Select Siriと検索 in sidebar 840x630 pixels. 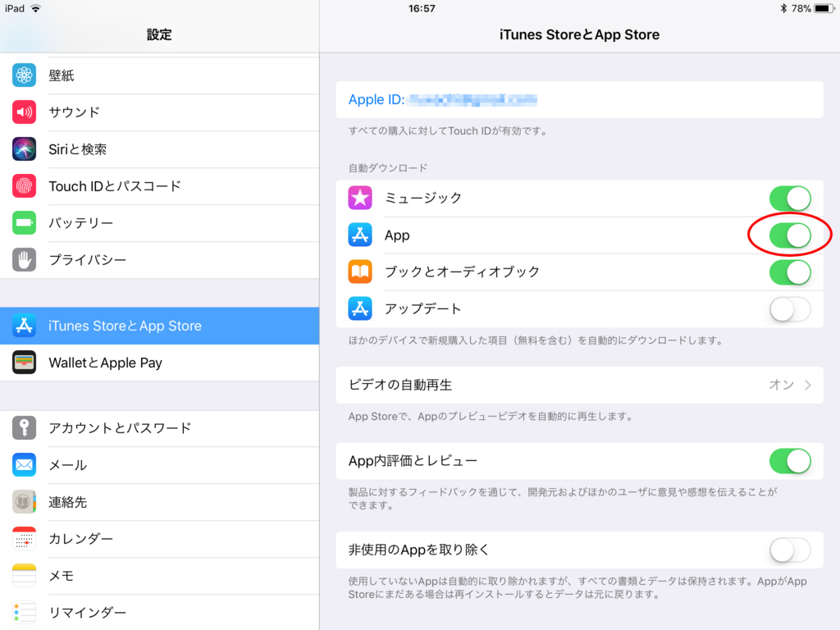(160, 149)
